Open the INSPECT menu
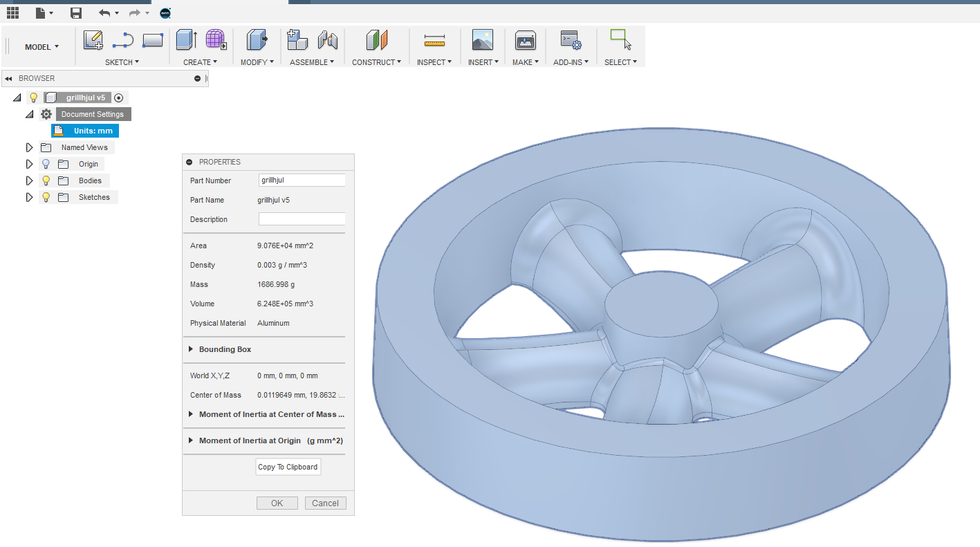 (x=434, y=62)
